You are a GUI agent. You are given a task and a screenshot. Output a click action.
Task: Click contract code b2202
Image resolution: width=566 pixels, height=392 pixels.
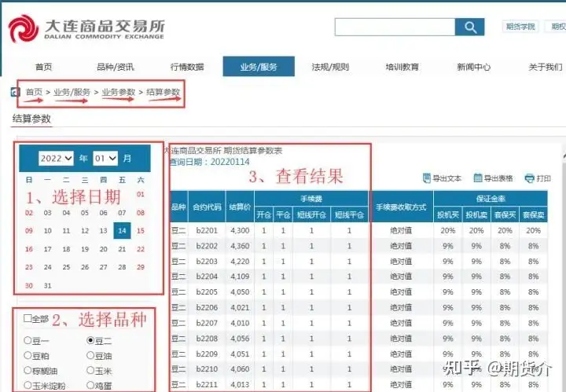[x=207, y=246]
